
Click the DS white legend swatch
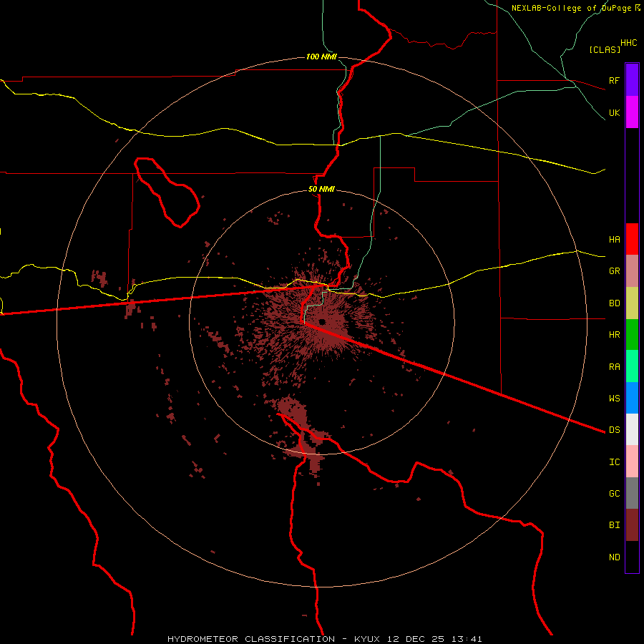point(632,429)
